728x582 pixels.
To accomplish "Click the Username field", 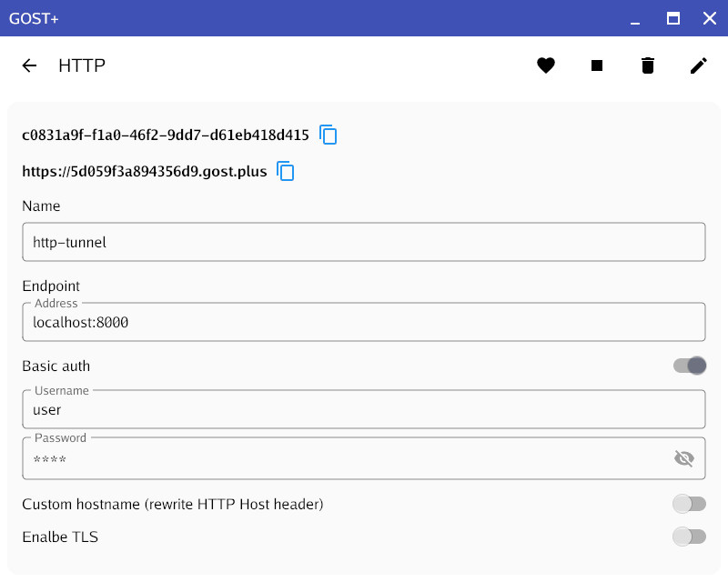I will click(364, 409).
